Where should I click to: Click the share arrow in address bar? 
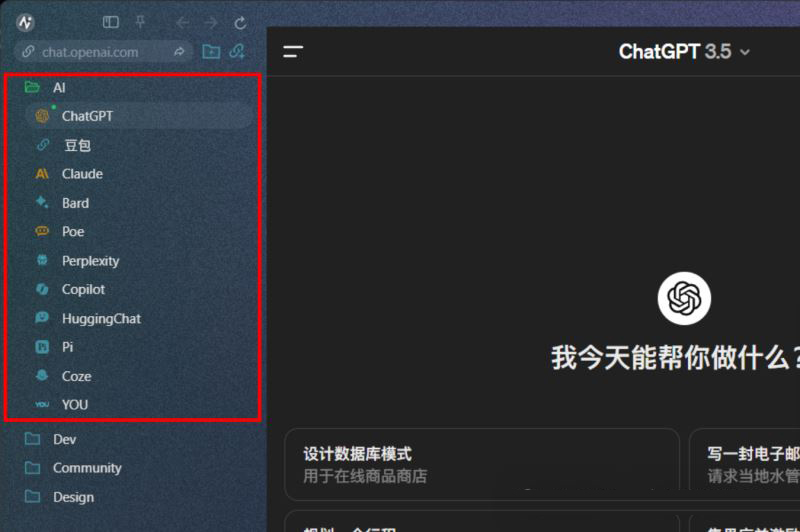[x=179, y=52]
